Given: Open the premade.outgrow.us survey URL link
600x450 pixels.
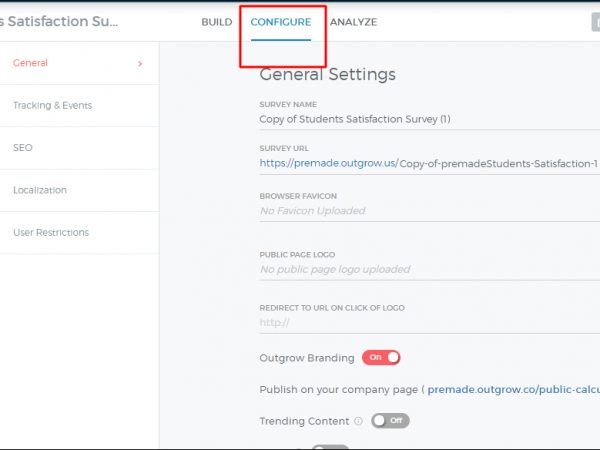Looking at the screenshot, I should [327, 163].
